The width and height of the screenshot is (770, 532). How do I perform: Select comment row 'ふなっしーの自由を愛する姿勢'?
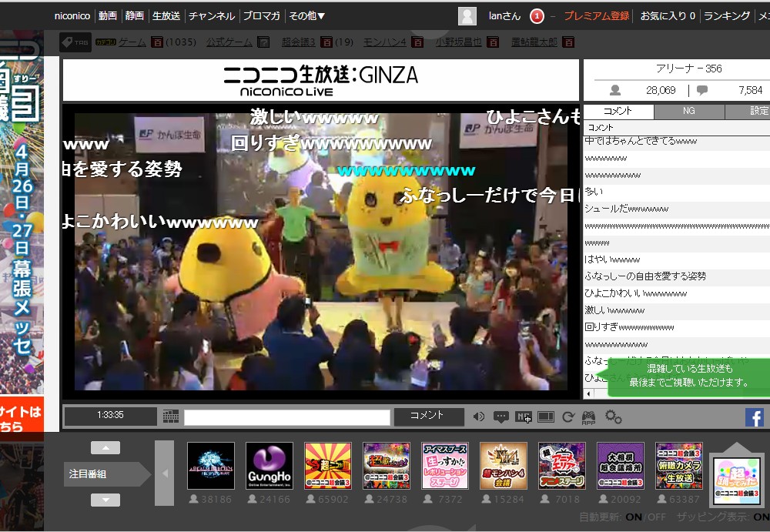point(677,276)
